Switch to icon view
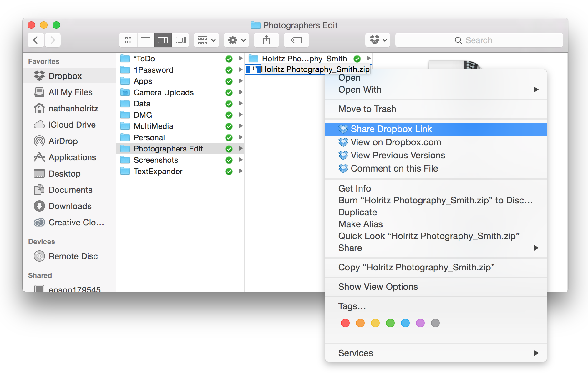The width and height of the screenshot is (588, 379). click(x=128, y=40)
